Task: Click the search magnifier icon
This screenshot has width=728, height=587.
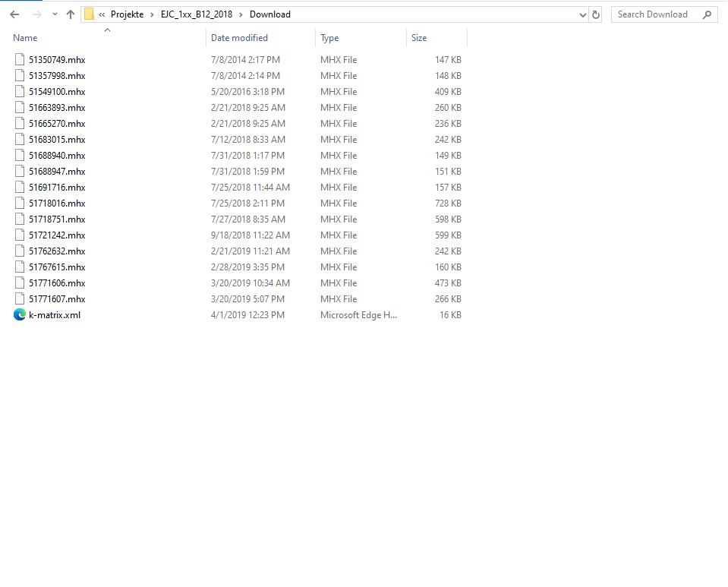Action: point(707,14)
